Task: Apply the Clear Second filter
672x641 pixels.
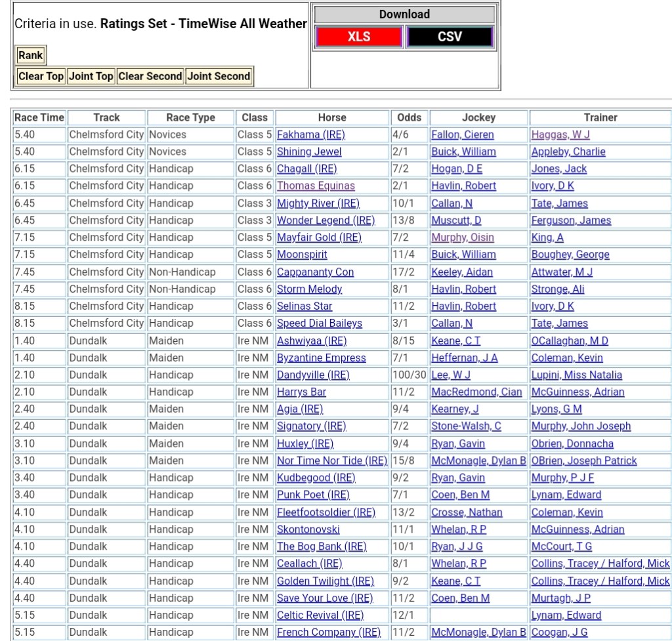Action: (x=150, y=76)
